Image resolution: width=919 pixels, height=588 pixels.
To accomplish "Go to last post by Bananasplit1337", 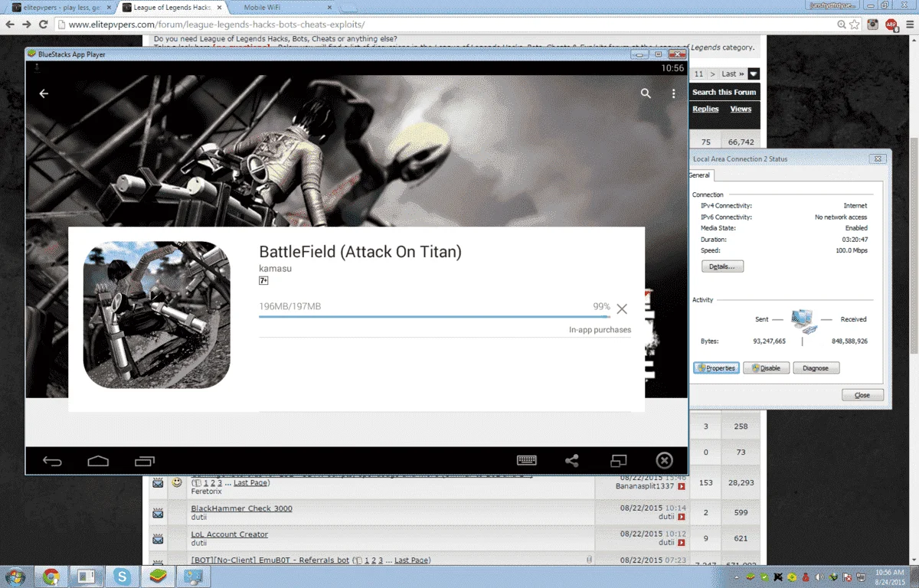I will (682, 487).
